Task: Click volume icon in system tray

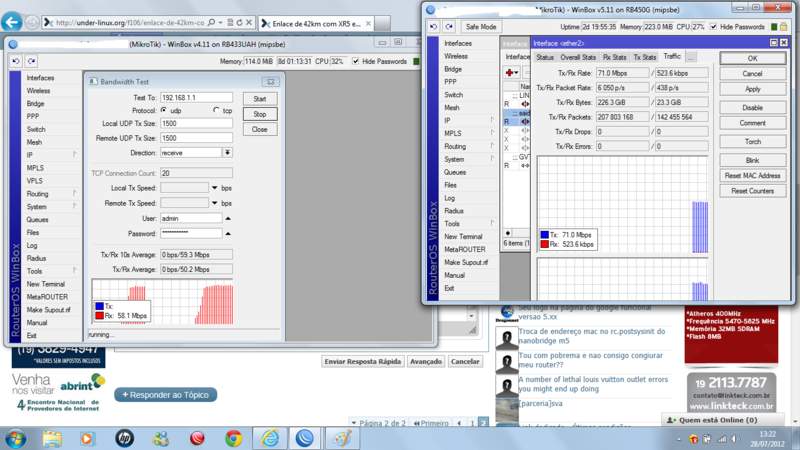Action: click(x=734, y=439)
